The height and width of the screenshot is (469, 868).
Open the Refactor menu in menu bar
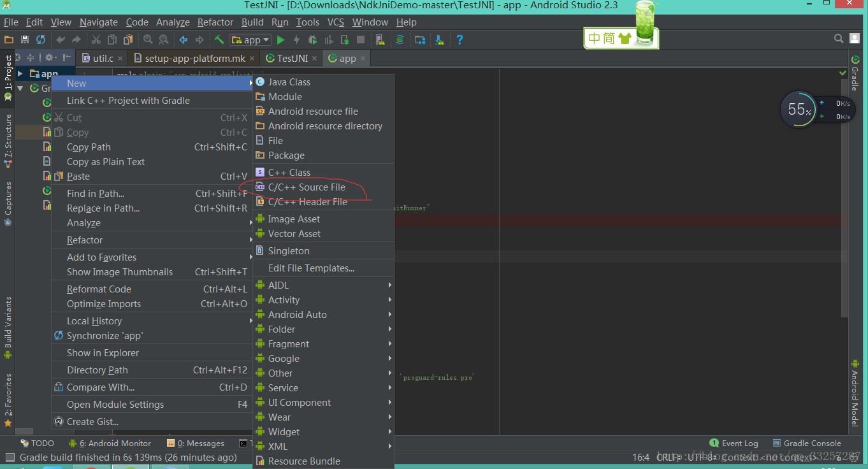click(215, 22)
